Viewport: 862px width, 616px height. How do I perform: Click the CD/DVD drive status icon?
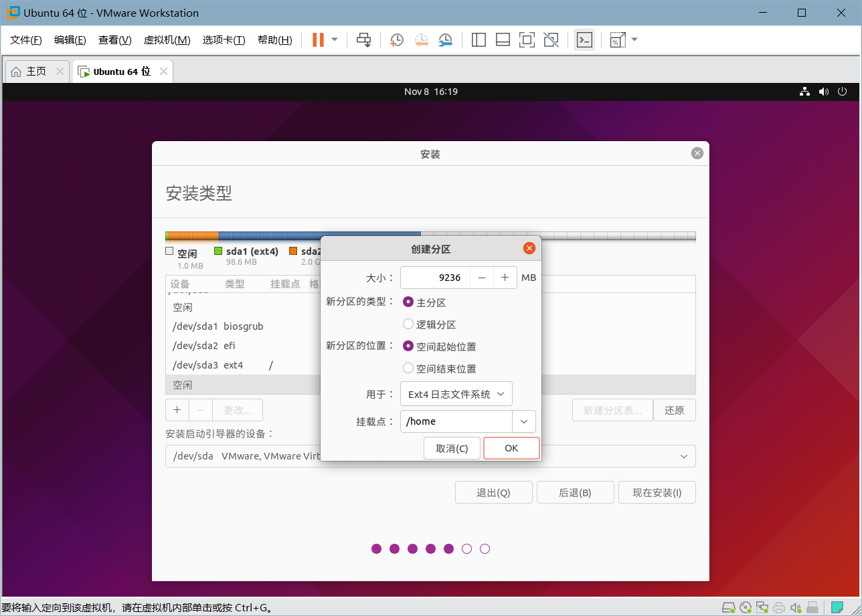coord(746,607)
